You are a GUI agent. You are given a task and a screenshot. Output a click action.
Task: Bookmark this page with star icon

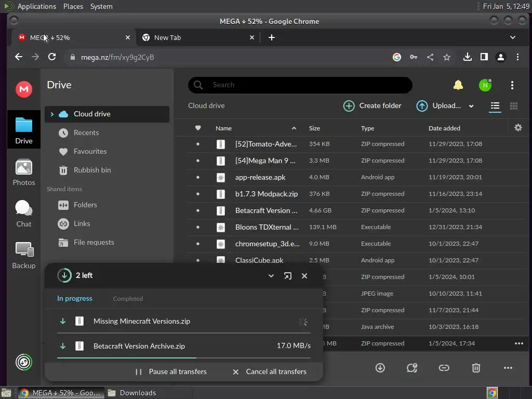coord(447,57)
